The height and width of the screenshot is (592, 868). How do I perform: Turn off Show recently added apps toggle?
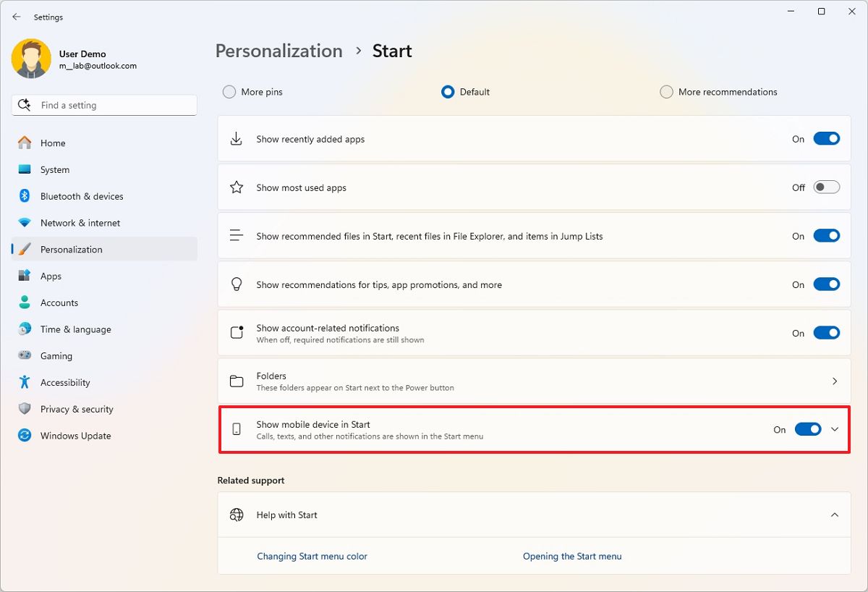pos(827,139)
